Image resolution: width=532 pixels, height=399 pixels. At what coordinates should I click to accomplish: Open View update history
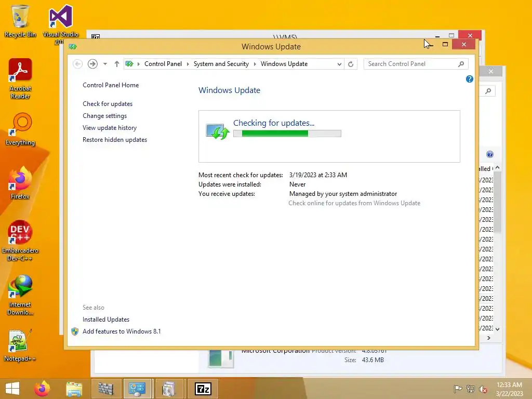110,128
